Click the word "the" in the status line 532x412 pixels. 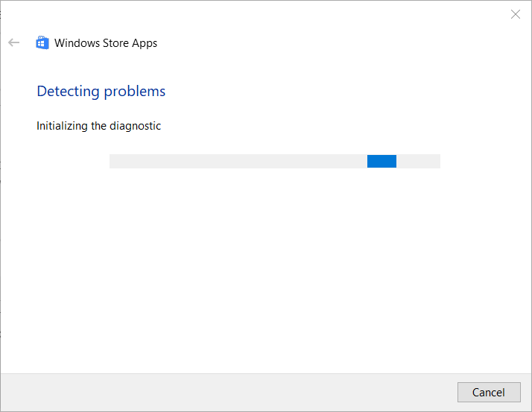pos(99,126)
